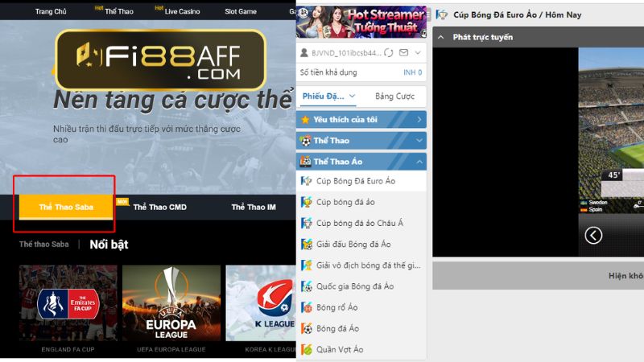
Task: Switch to the Bảng Cược tab
Action: click(x=394, y=96)
